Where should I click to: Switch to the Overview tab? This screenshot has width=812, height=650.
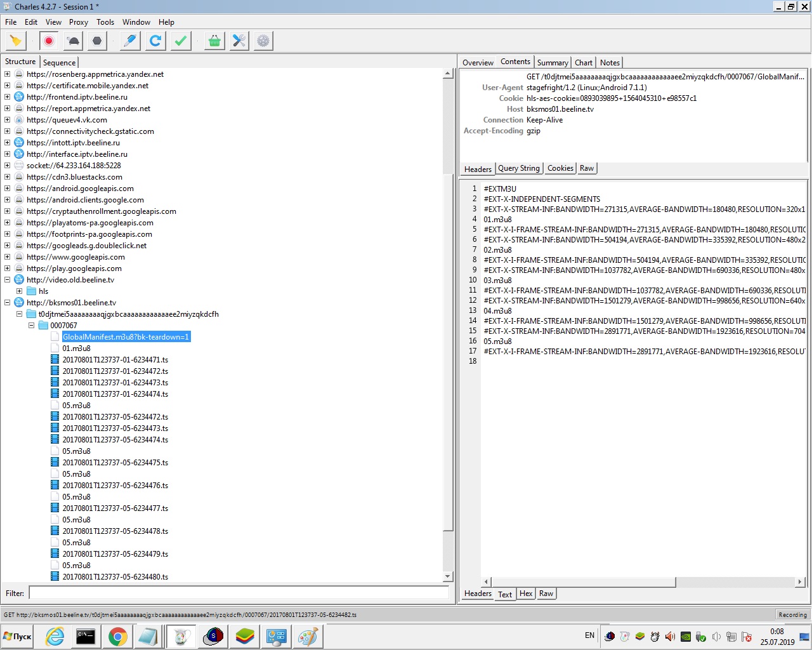[x=478, y=62]
